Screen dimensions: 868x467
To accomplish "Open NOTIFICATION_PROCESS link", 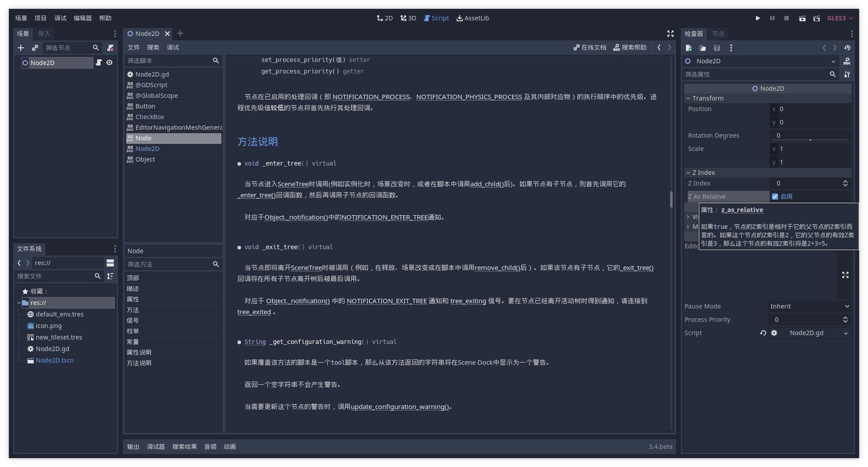I will point(371,97).
